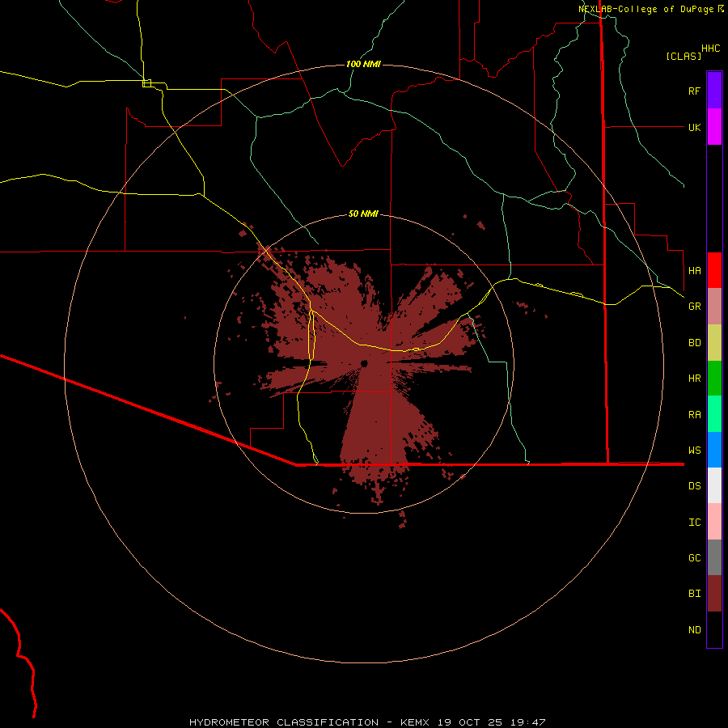Click the GR pink-brown legend swatch
This screenshot has height=728, width=728.
point(714,307)
